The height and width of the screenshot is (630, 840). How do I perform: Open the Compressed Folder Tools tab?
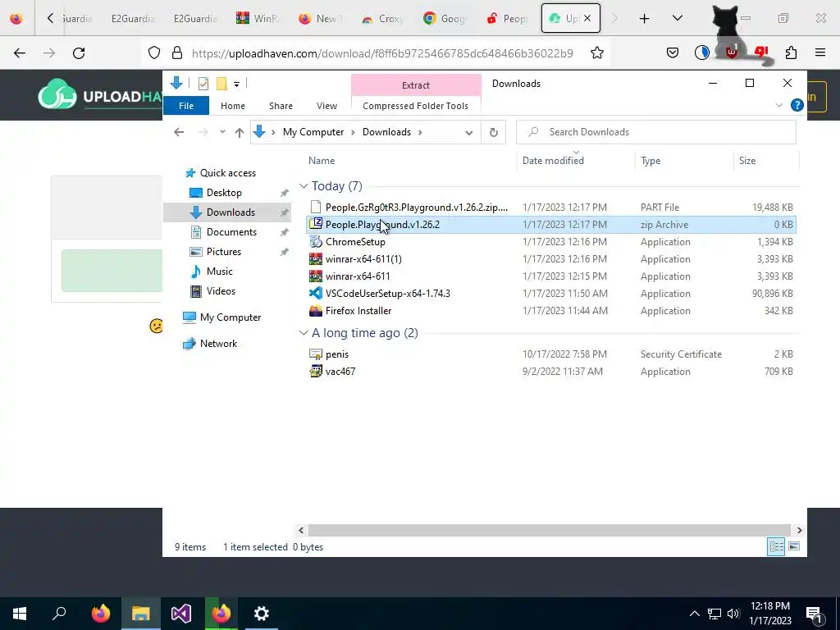415,106
